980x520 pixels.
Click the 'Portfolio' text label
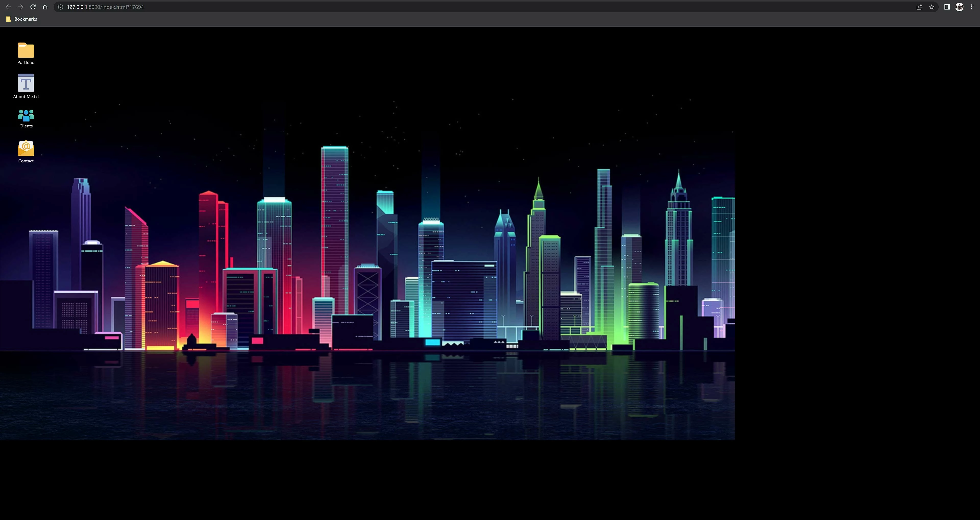(26, 63)
